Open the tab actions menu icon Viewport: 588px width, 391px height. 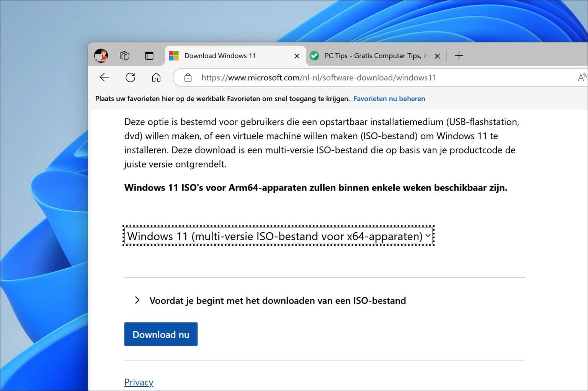[x=149, y=55]
